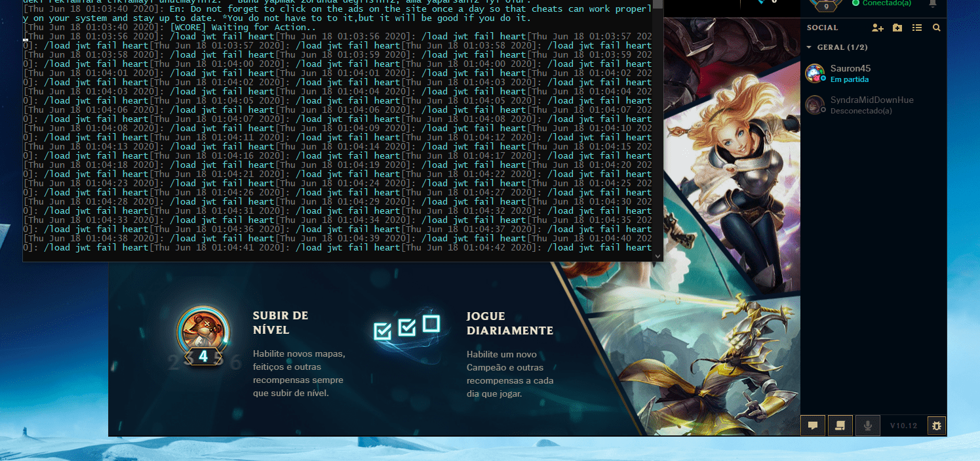This screenshot has width=980, height=461.
Task: Open the chat bubble panel
Action: pyautogui.click(x=813, y=426)
